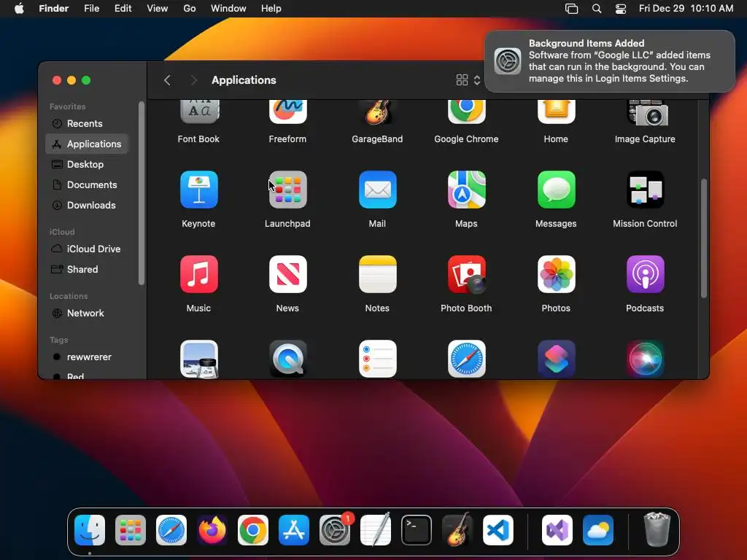Open Downloads in the sidebar
The height and width of the screenshot is (560, 747).
tap(87, 205)
